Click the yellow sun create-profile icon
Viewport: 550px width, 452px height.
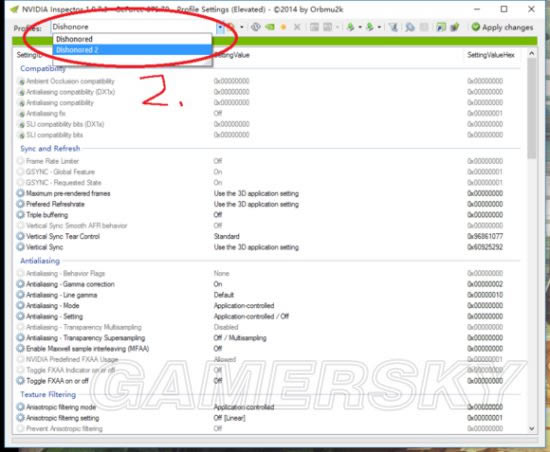pyautogui.click(x=283, y=27)
